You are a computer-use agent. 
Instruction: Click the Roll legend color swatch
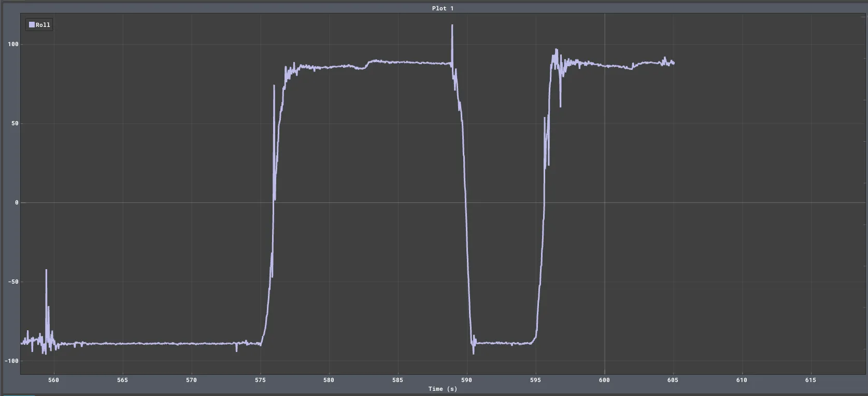tap(32, 25)
